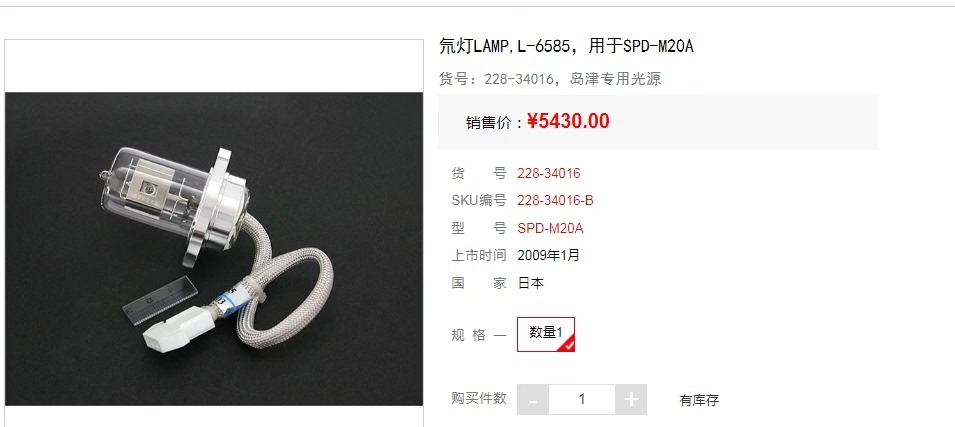Click the 有库存 stock status text
Screen dimensions: 955x427
point(699,401)
